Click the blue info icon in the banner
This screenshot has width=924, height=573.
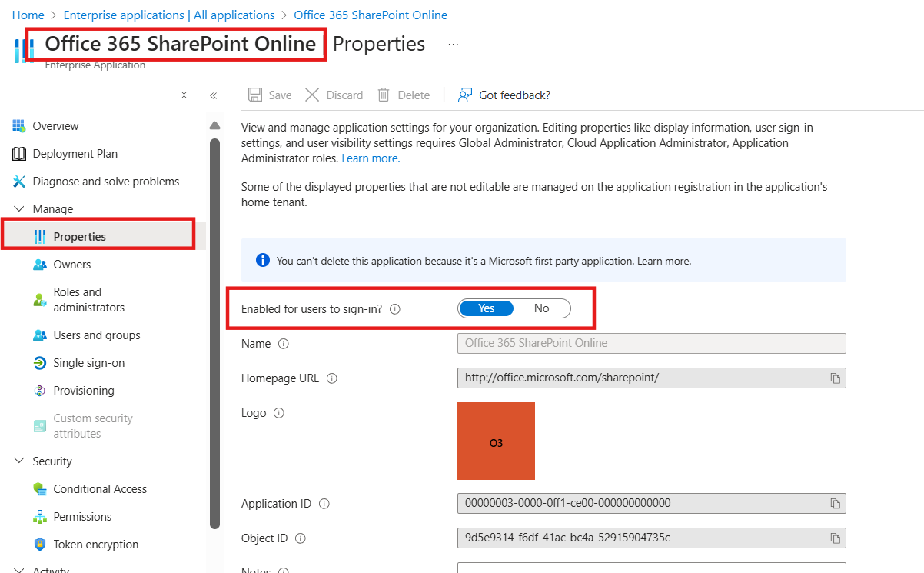(263, 260)
